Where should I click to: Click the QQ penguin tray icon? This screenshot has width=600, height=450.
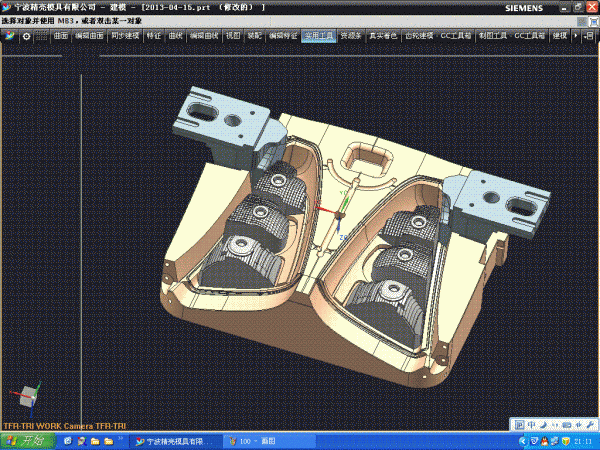click(x=545, y=442)
